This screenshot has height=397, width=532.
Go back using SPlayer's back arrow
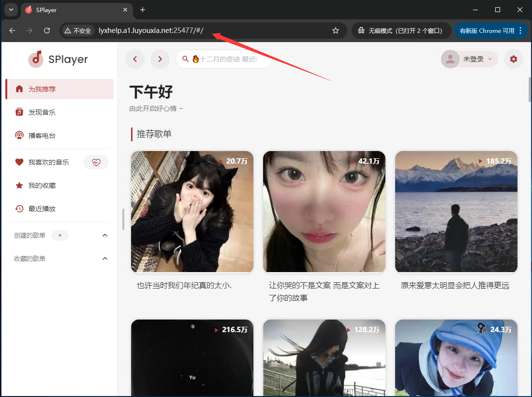(135, 59)
